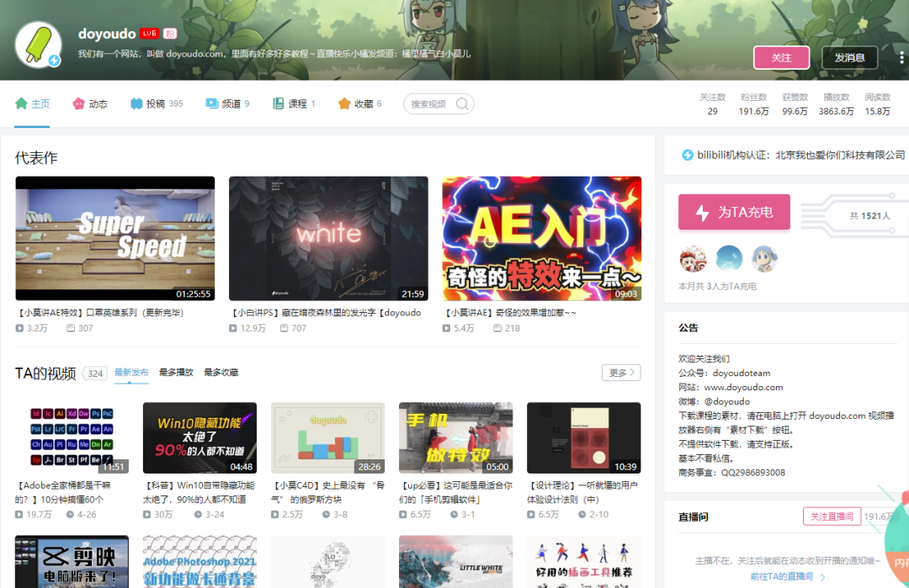909x588 pixels.
Task: Open the 课程 1 tab
Action: [x=294, y=103]
